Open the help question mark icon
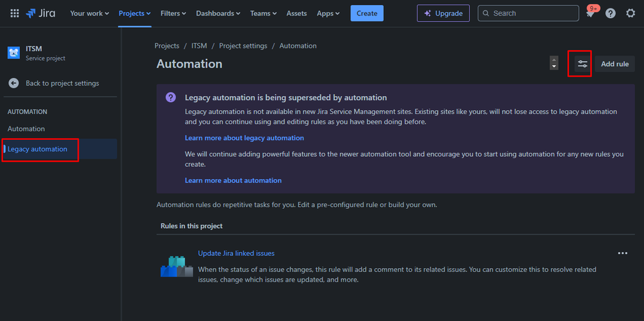 tap(610, 14)
